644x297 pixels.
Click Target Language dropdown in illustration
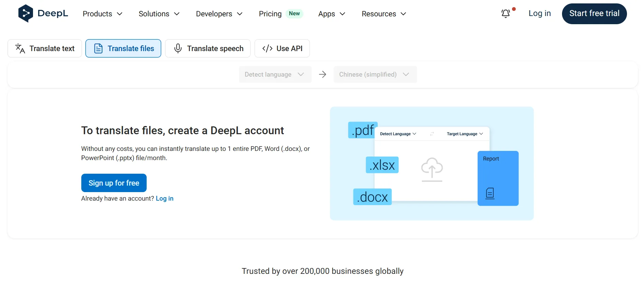point(465,134)
